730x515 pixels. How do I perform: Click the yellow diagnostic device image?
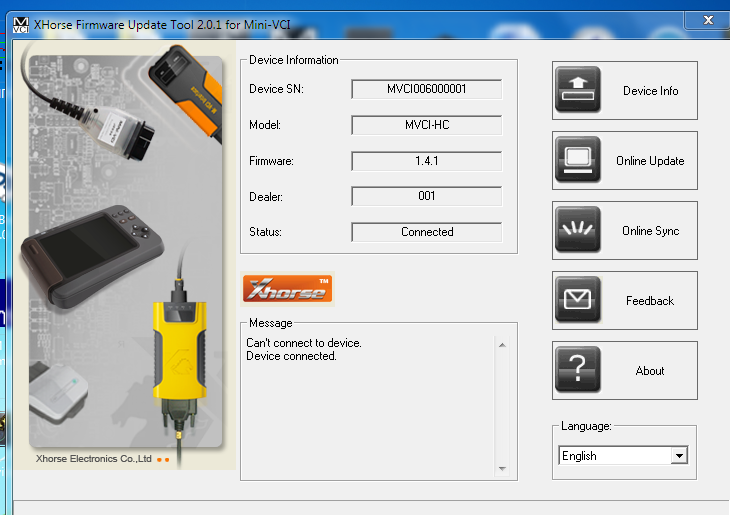click(x=180, y=354)
